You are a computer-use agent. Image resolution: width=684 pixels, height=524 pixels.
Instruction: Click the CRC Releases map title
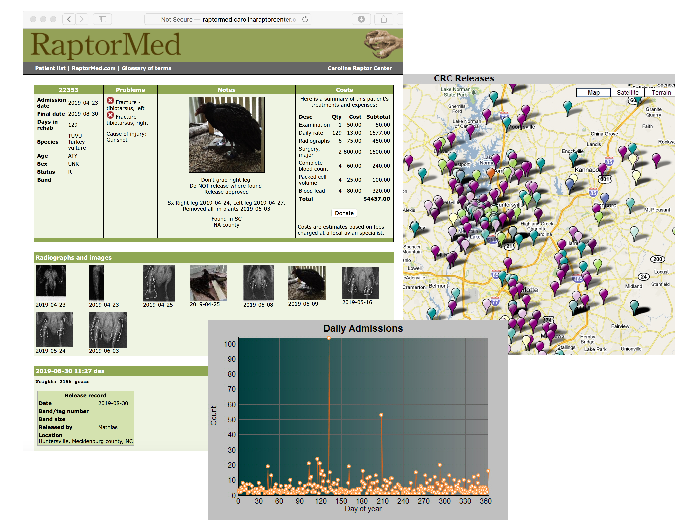pyautogui.click(x=464, y=79)
